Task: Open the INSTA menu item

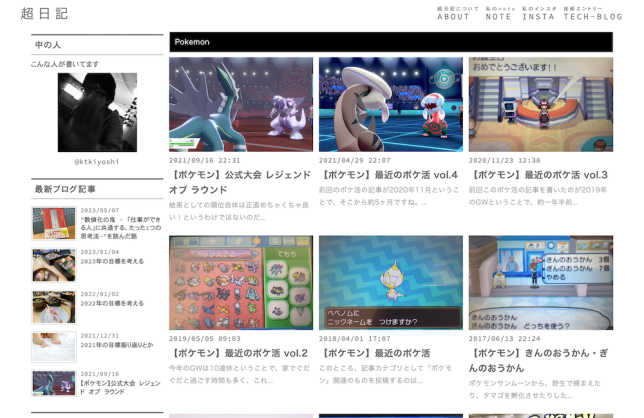Action: [538, 16]
